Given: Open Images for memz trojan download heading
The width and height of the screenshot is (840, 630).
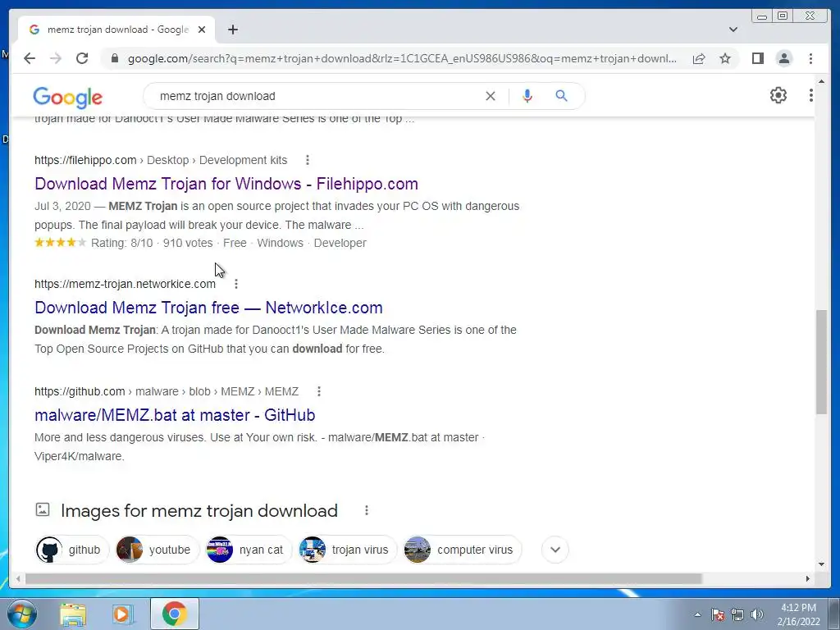Looking at the screenshot, I should 199,510.
